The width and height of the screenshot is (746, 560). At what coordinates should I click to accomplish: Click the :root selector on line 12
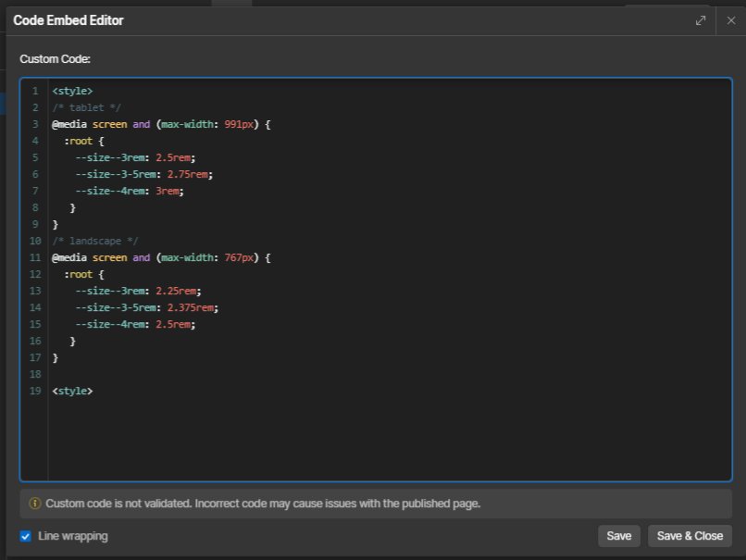[x=79, y=274]
